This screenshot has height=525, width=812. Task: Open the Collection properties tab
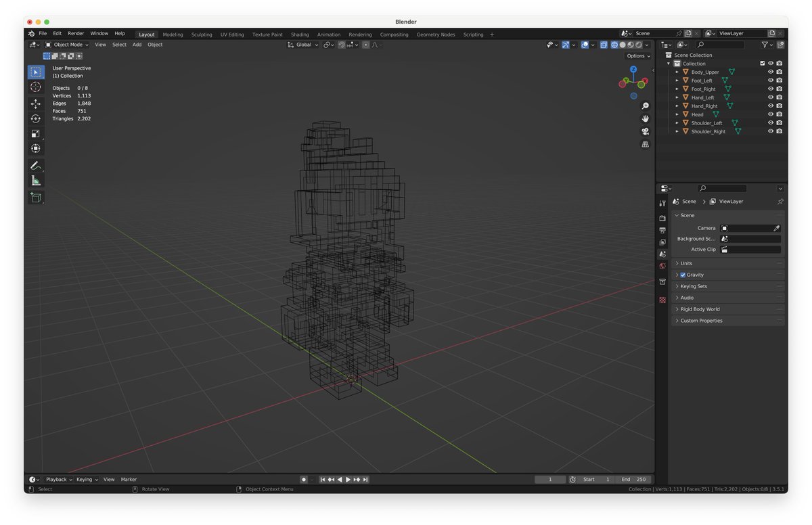tap(662, 282)
